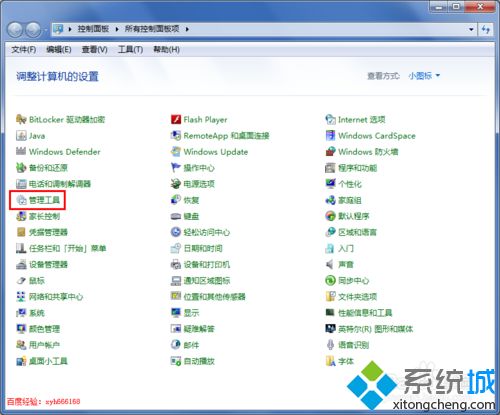Open the 小图标 view mode dropdown
Image resolution: width=500 pixels, height=415 pixels.
[424, 76]
